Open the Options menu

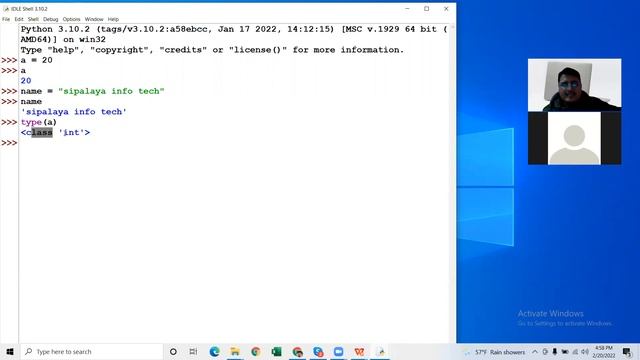pos(71,19)
